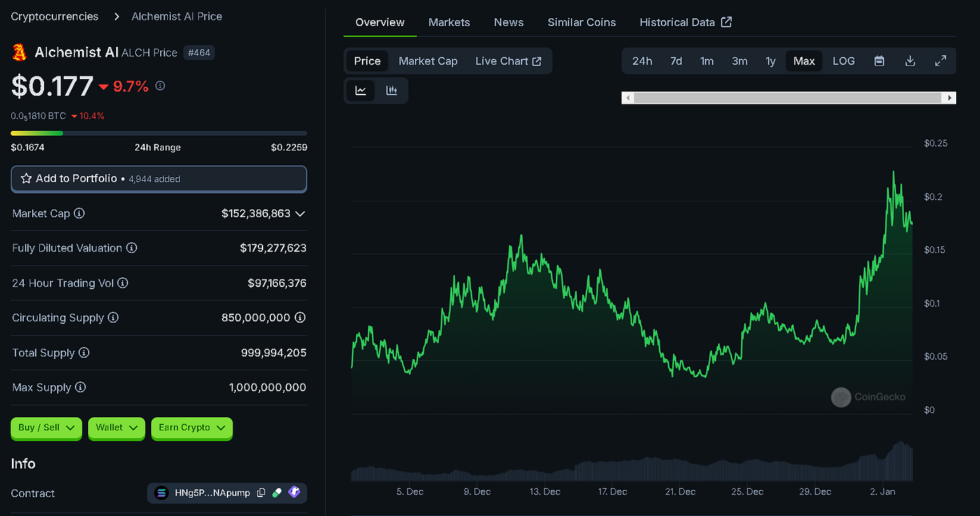This screenshot has height=516, width=980.
Task: Click scrollbar right arrow above chart
Action: pyautogui.click(x=949, y=98)
